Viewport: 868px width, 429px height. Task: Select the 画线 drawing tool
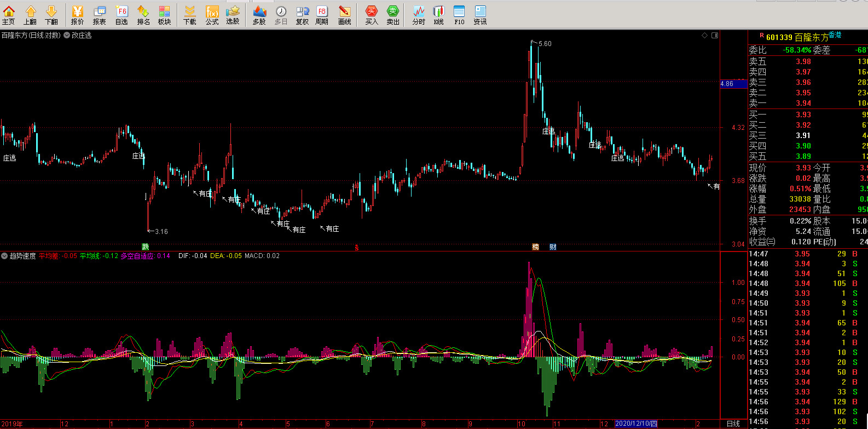(344, 15)
